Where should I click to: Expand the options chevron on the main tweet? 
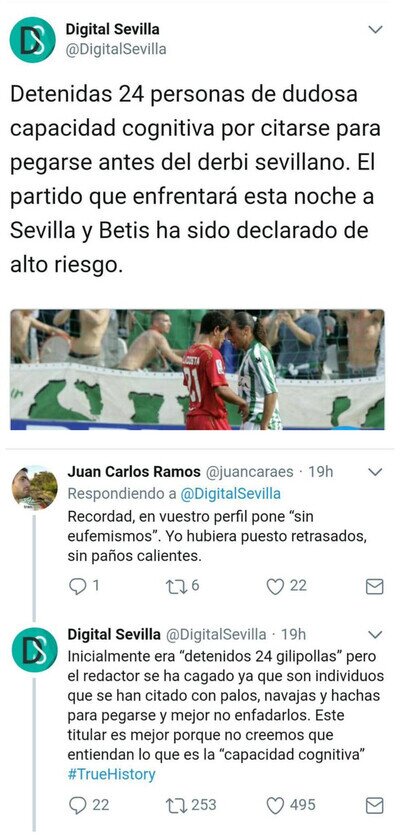click(375, 30)
